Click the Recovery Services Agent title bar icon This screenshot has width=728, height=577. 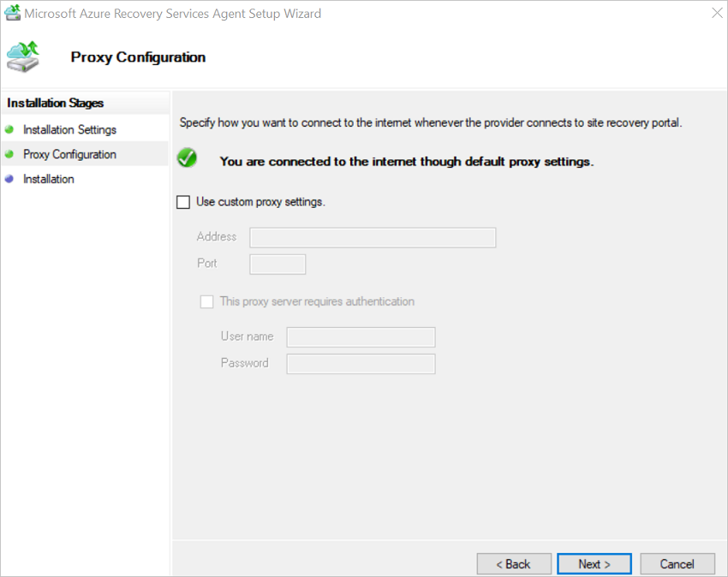click(12, 13)
